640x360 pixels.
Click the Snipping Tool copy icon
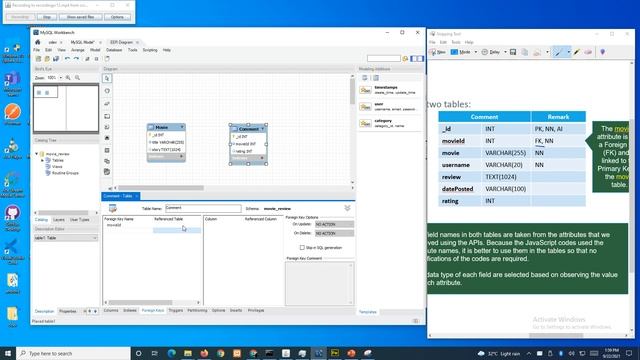click(525, 52)
